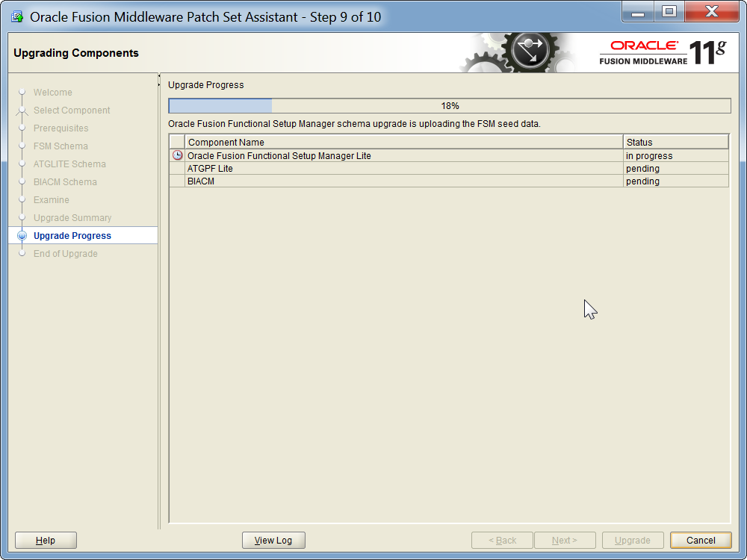Click the Component Name column header
This screenshot has height=560, width=747.
tap(404, 142)
